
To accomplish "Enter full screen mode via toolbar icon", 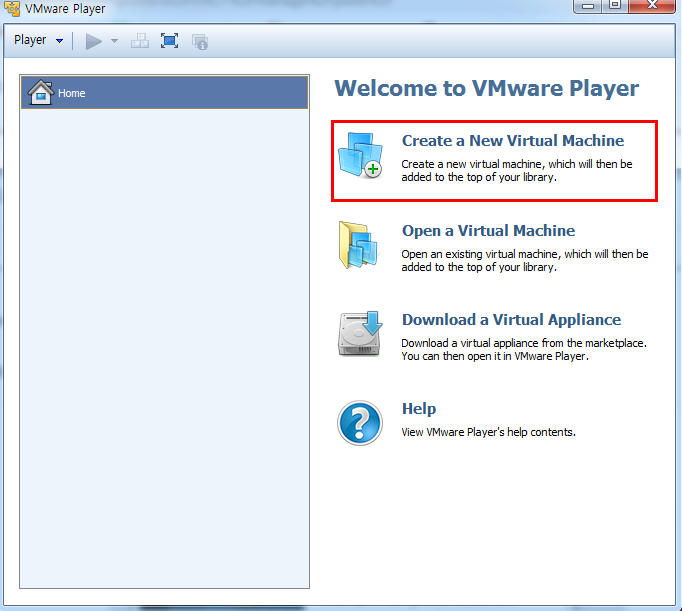I will [169, 41].
